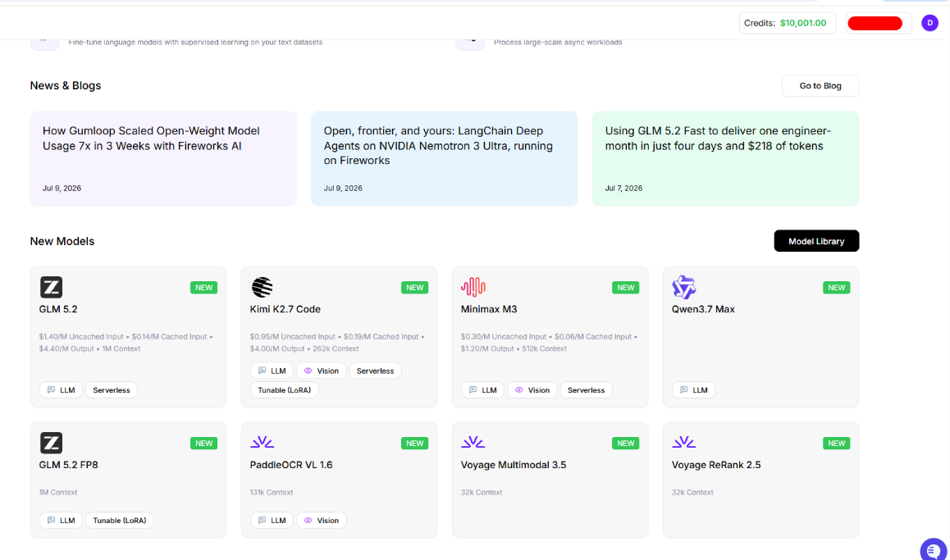Click GLM 5.2 pricing details text
The image size is (950, 560).
(126, 343)
